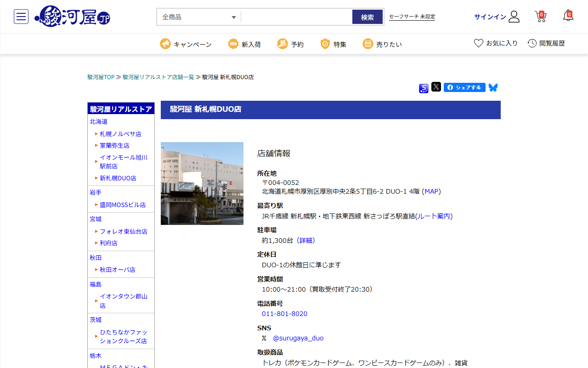Screen dimensions: 588x368
Task: Open 閲覧履歴 history link
Action: tap(552, 43)
